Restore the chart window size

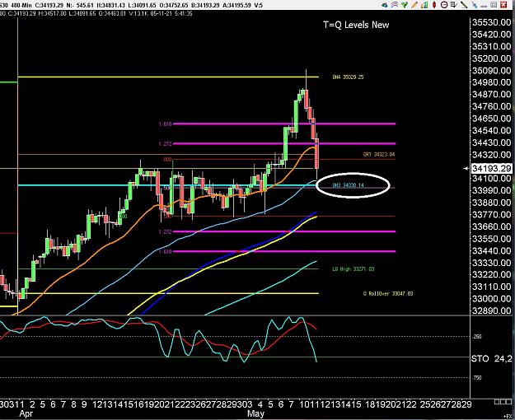coord(494,5)
